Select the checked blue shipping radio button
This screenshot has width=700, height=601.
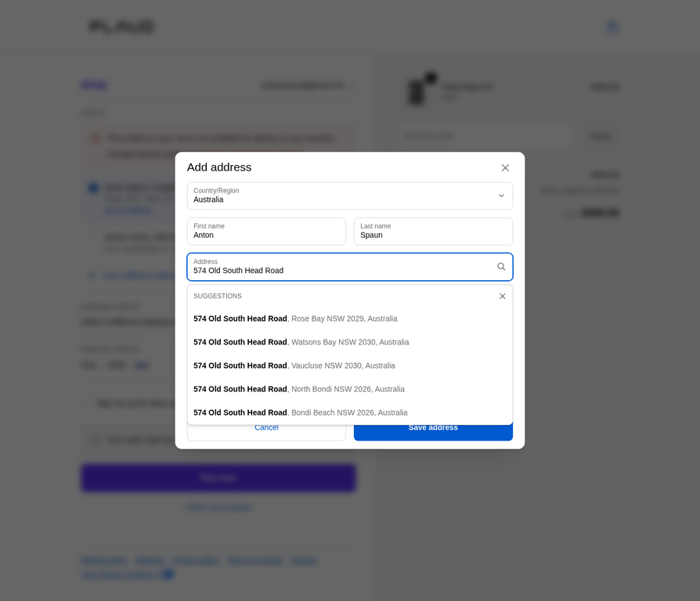(94, 188)
